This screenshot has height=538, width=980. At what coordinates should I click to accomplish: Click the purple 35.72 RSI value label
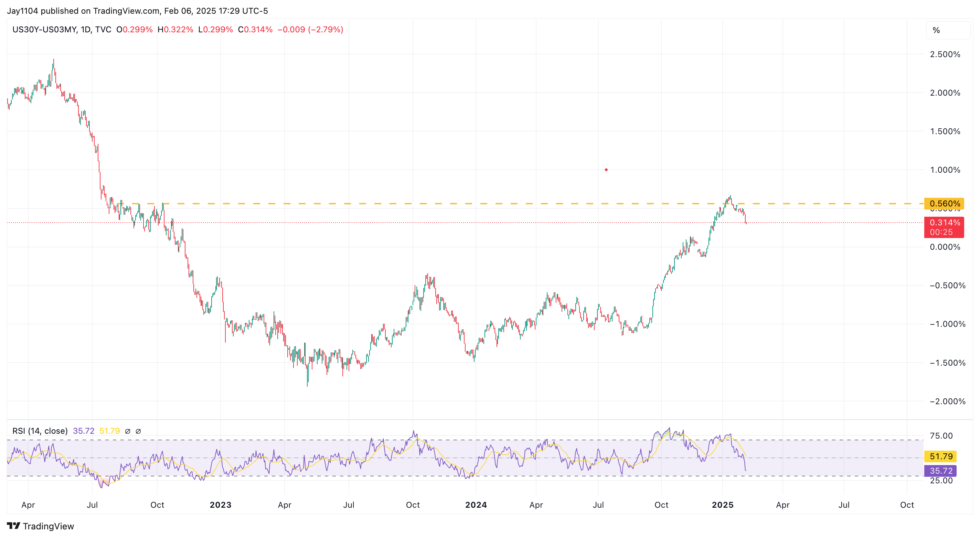point(940,471)
